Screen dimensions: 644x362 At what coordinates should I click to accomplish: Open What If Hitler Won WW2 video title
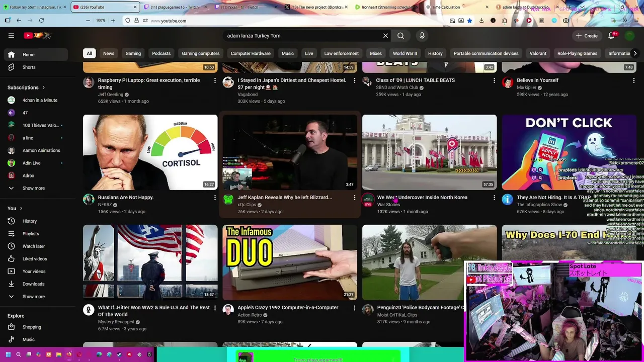(x=154, y=311)
